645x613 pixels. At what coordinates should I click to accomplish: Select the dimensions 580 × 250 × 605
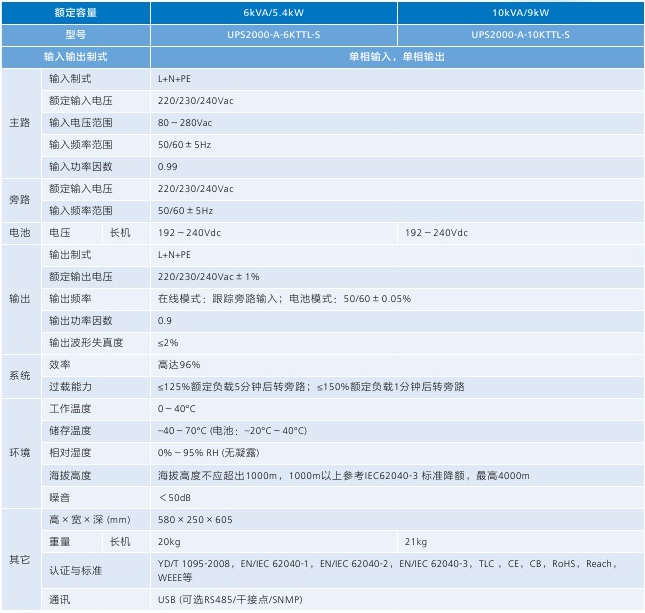coord(195,520)
